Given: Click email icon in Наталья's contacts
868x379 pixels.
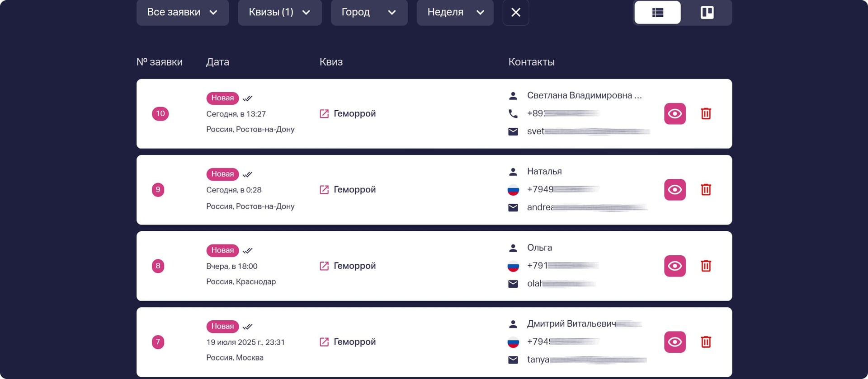Looking at the screenshot, I should (x=513, y=208).
